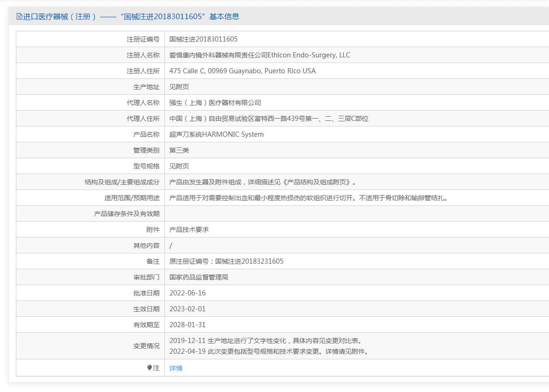Click the 注册人名称 label
549x392 pixels.
pos(143,55)
